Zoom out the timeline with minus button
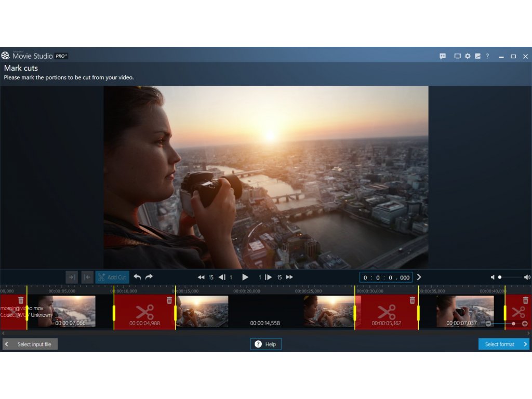This screenshot has width=532, height=399. coord(488,324)
